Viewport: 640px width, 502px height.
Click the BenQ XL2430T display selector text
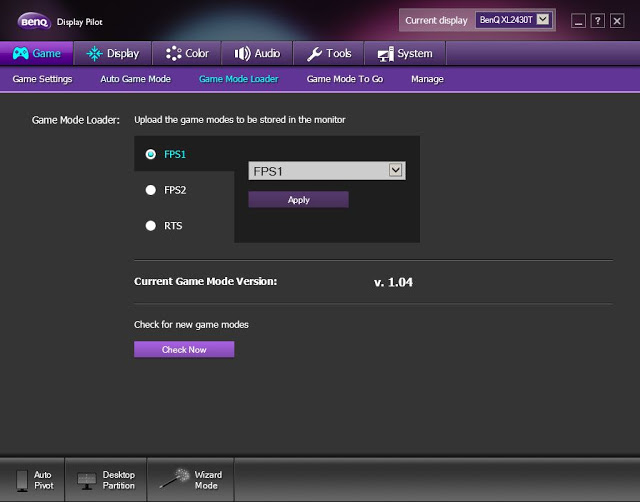click(x=506, y=20)
